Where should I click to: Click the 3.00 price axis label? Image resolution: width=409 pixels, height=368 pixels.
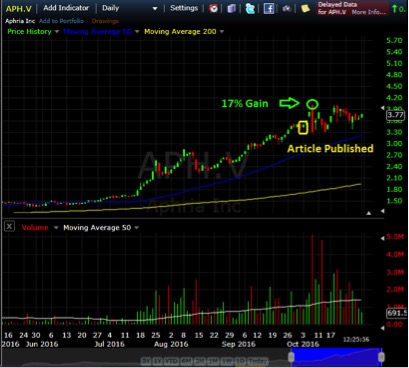coord(394,144)
